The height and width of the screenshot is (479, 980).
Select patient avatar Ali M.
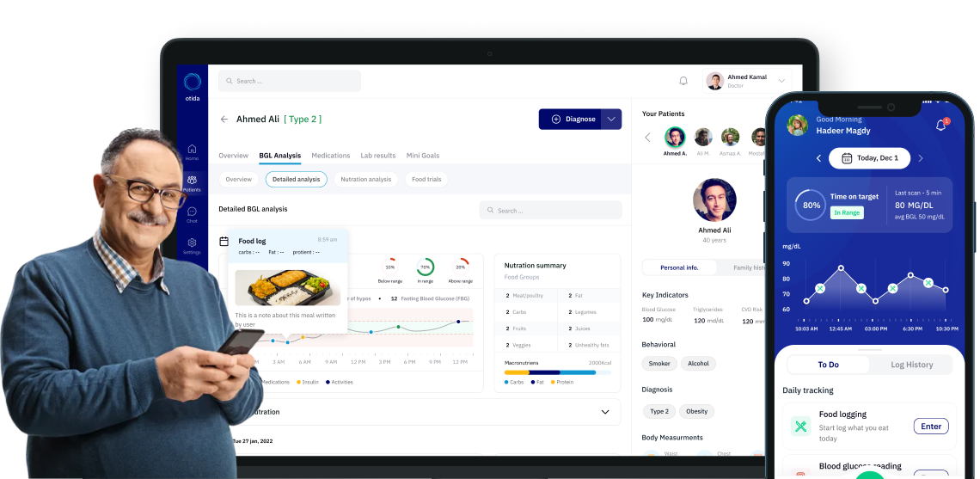703,137
